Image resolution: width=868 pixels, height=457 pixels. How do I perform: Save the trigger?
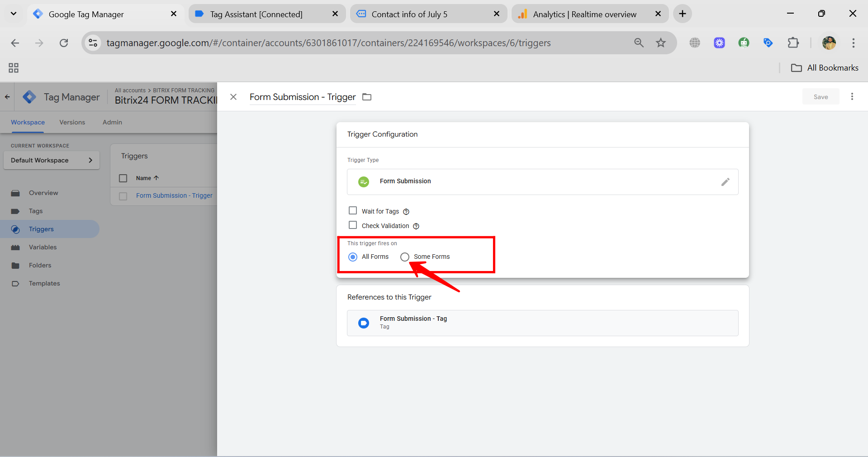(821, 97)
